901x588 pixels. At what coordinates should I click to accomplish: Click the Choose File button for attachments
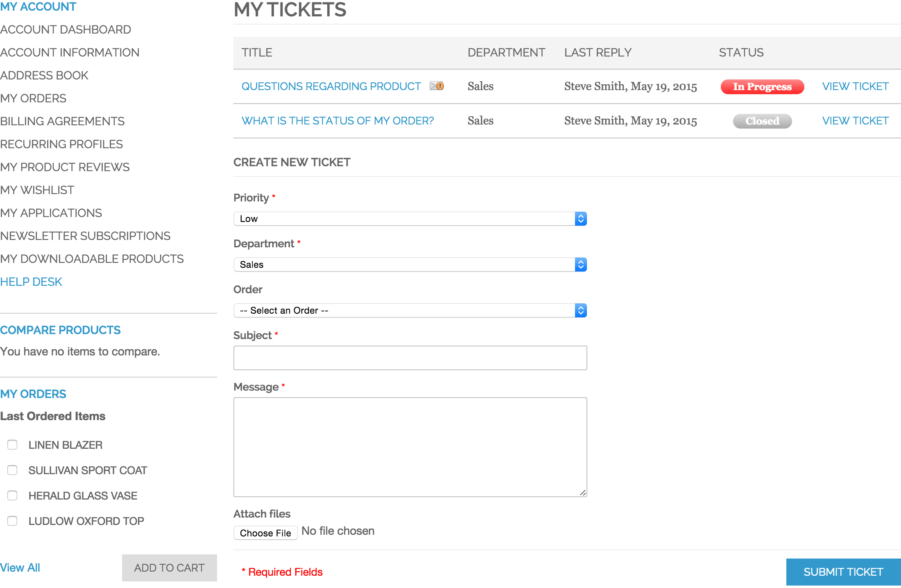pyautogui.click(x=266, y=531)
